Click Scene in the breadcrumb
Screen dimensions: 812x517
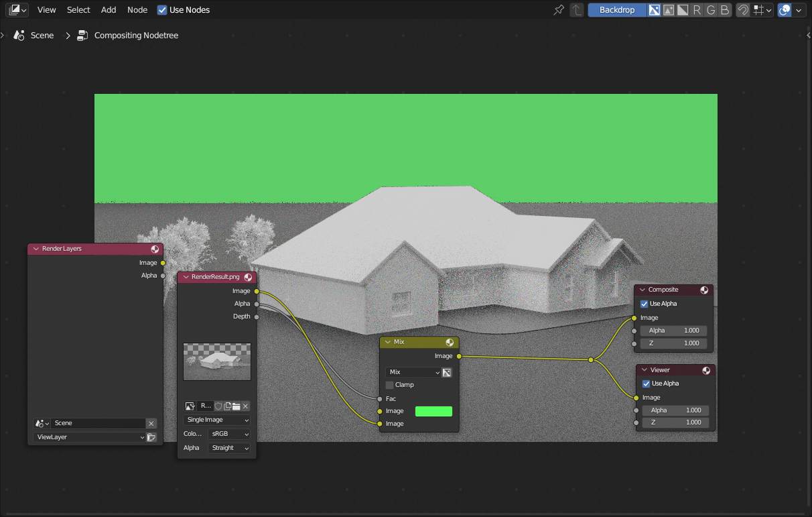[x=42, y=35]
